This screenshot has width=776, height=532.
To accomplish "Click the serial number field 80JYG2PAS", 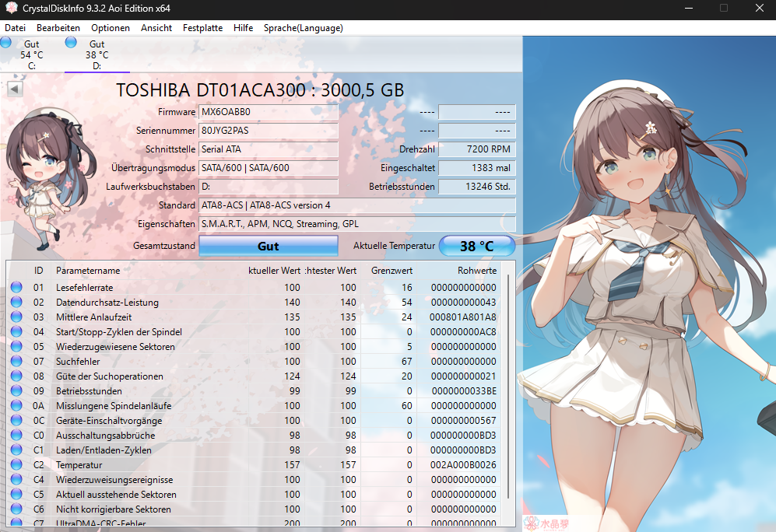I will point(269,131).
